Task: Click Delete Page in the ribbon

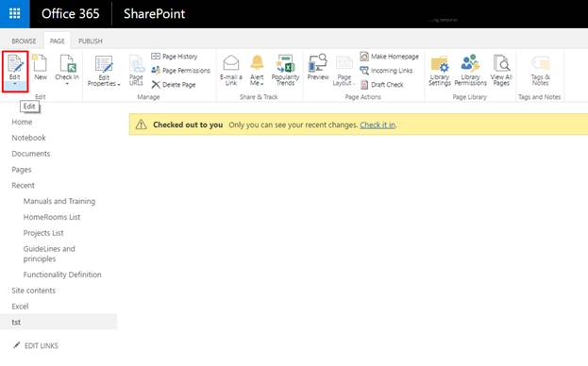Action: (x=174, y=85)
